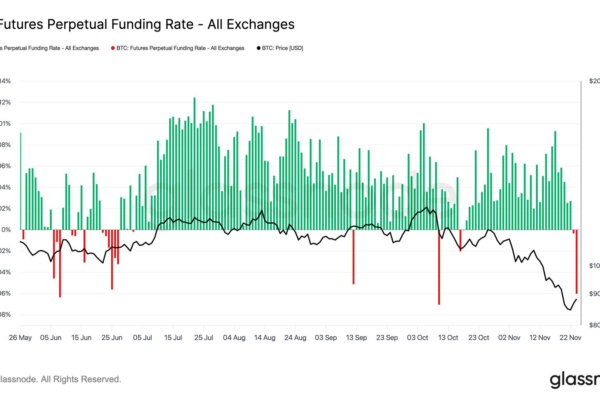Click the black legend dot for BTC Price
The height and width of the screenshot is (400, 600).
[x=256, y=48]
